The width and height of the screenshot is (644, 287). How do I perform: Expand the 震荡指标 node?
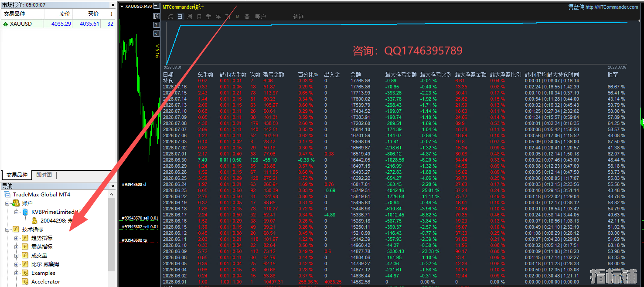click(x=16, y=246)
